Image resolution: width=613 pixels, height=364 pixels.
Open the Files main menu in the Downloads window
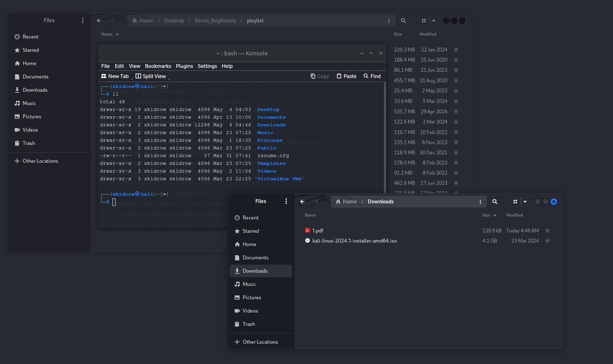click(x=287, y=201)
